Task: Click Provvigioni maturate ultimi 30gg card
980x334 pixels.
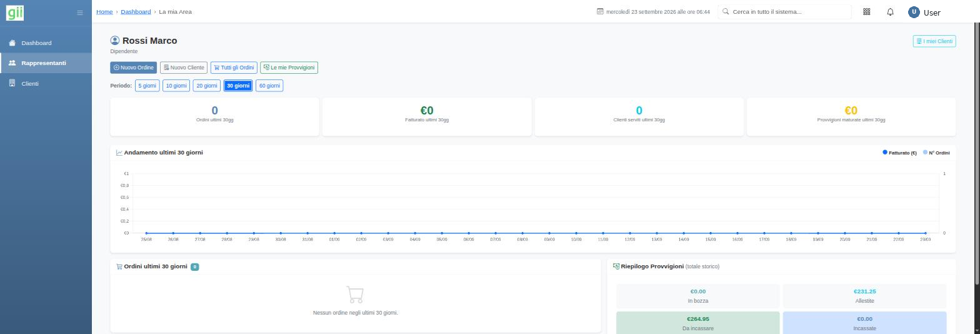Action: pos(851,116)
